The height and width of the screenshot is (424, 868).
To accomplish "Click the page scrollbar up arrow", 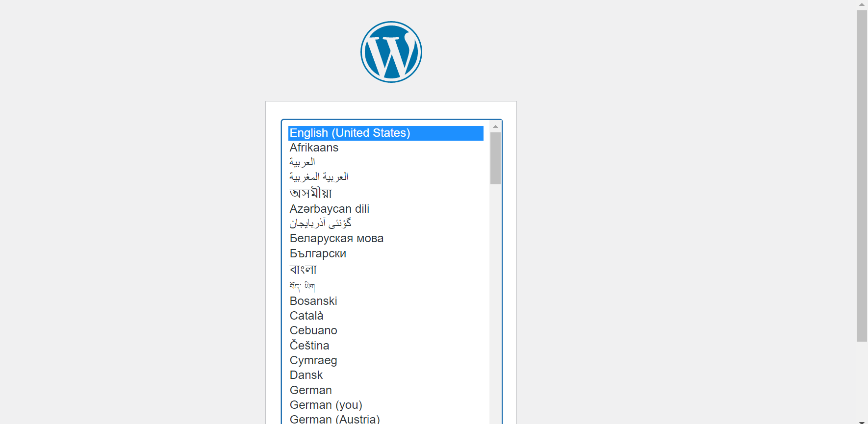I will [x=862, y=4].
